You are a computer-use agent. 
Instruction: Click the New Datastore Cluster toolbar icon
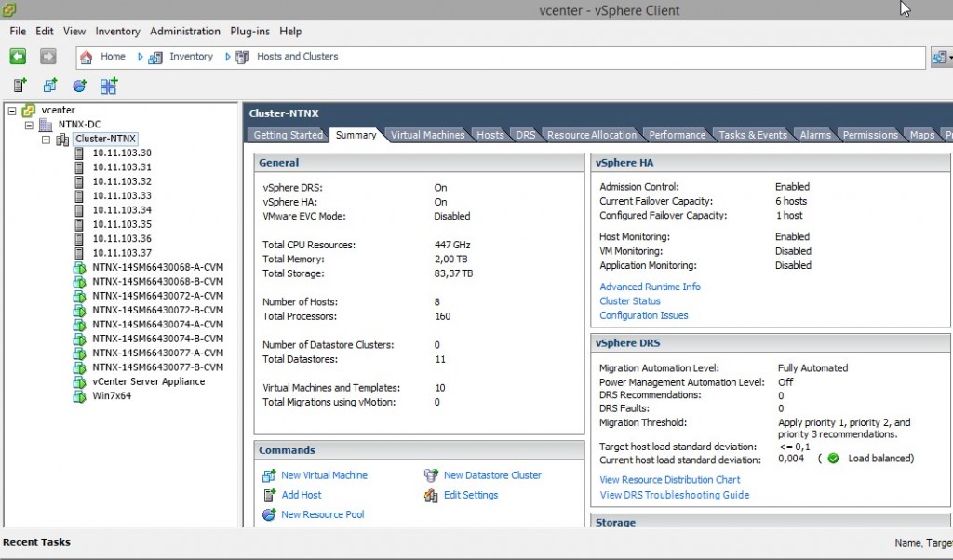(x=431, y=475)
